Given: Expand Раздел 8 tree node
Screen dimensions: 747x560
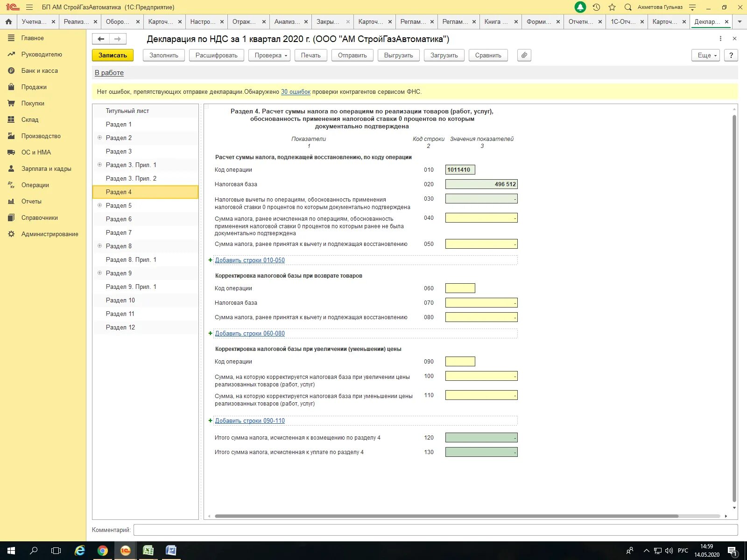Looking at the screenshot, I should pos(99,246).
